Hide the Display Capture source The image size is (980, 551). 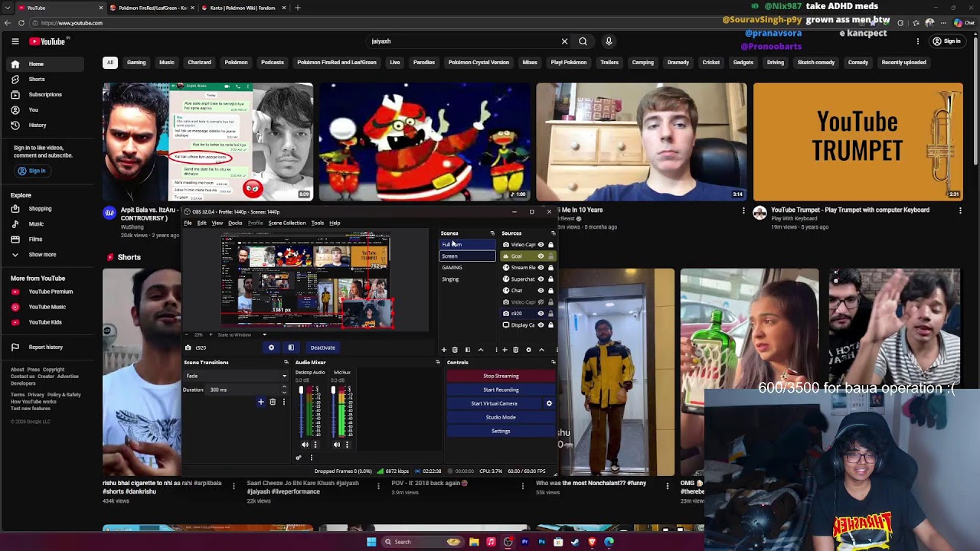pyautogui.click(x=541, y=325)
